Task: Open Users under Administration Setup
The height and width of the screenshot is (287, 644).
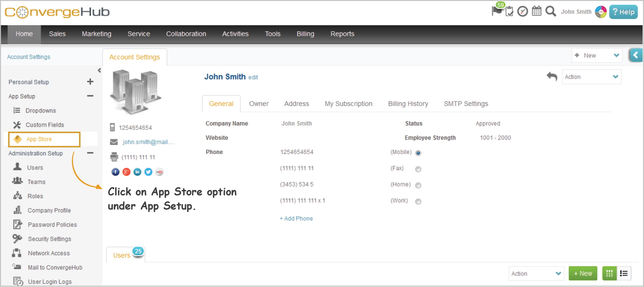Action: (x=35, y=168)
